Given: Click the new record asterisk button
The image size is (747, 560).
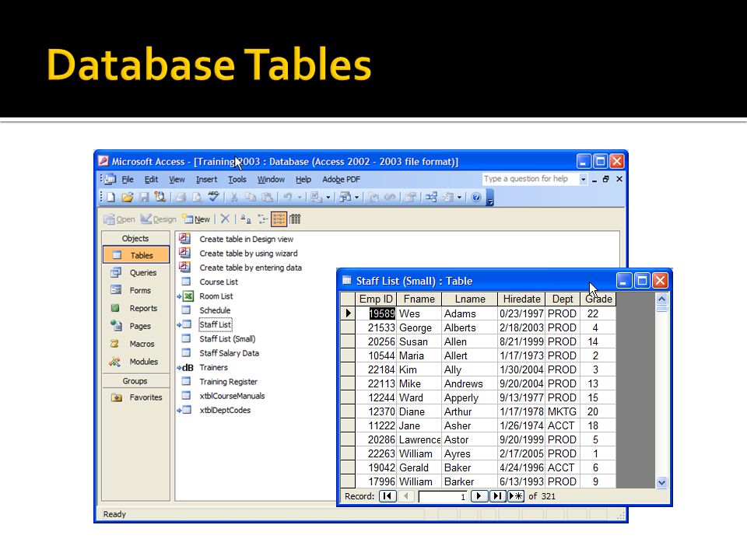Looking at the screenshot, I should (x=515, y=496).
